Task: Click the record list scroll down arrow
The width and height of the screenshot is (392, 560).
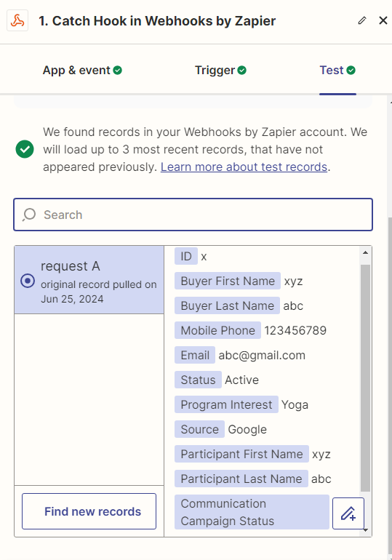Action: coord(365,530)
